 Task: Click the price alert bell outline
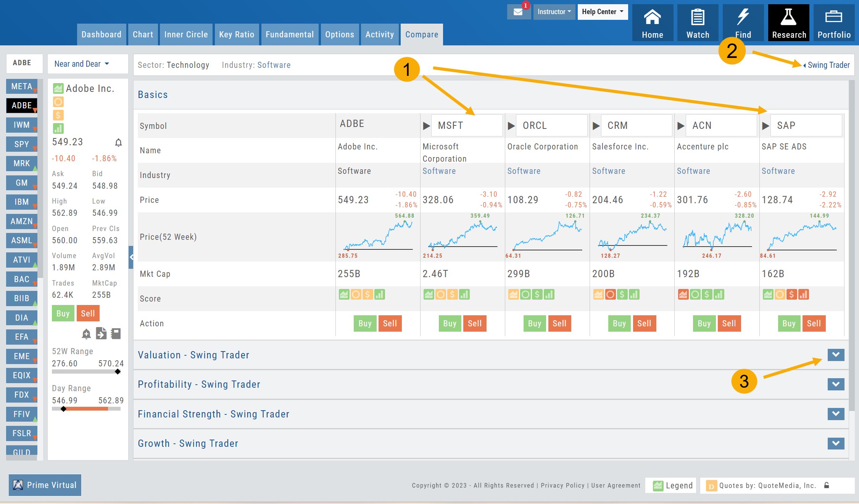119,143
